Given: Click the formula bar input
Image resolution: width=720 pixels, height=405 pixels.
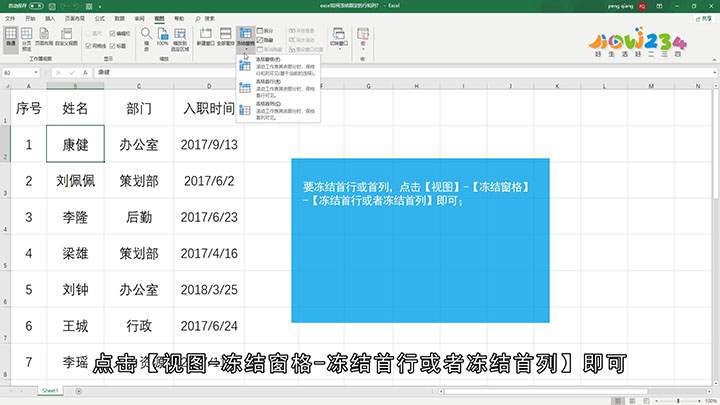Looking at the screenshot, I should pyautogui.click(x=402, y=73).
